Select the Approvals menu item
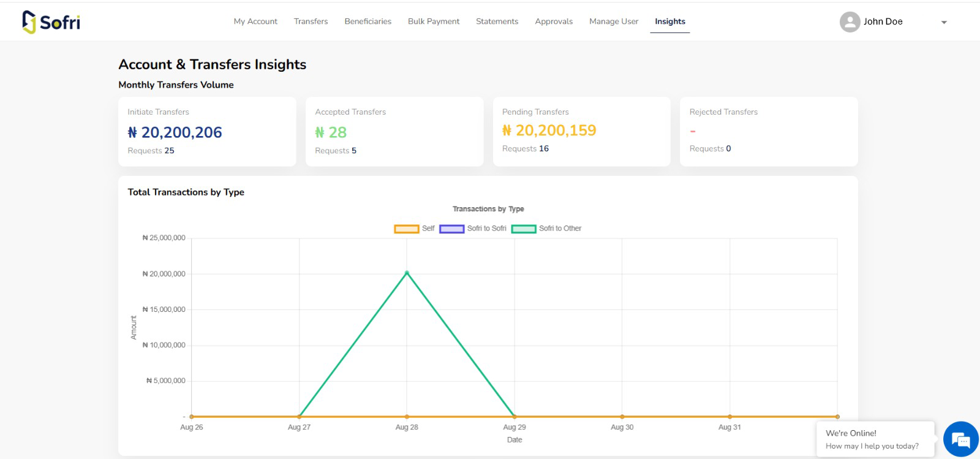This screenshot has width=980, height=459. click(554, 21)
